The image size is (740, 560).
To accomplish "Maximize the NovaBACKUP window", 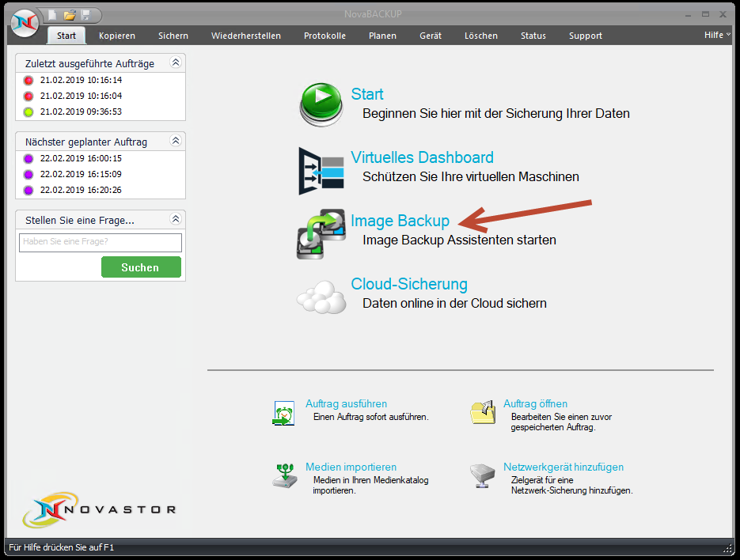I will click(705, 14).
